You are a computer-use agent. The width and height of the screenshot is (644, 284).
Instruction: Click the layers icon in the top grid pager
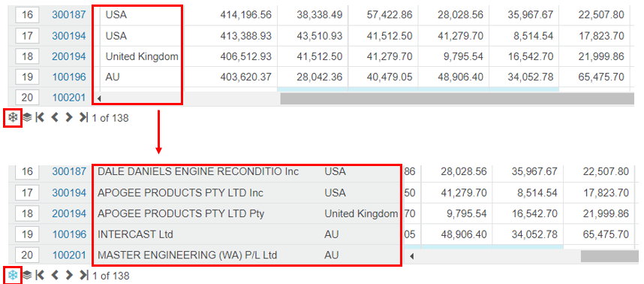[x=27, y=118]
